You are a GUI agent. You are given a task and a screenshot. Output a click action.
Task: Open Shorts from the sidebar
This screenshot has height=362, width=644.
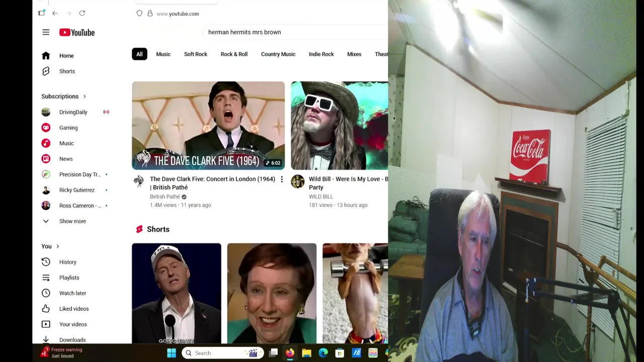coord(67,71)
